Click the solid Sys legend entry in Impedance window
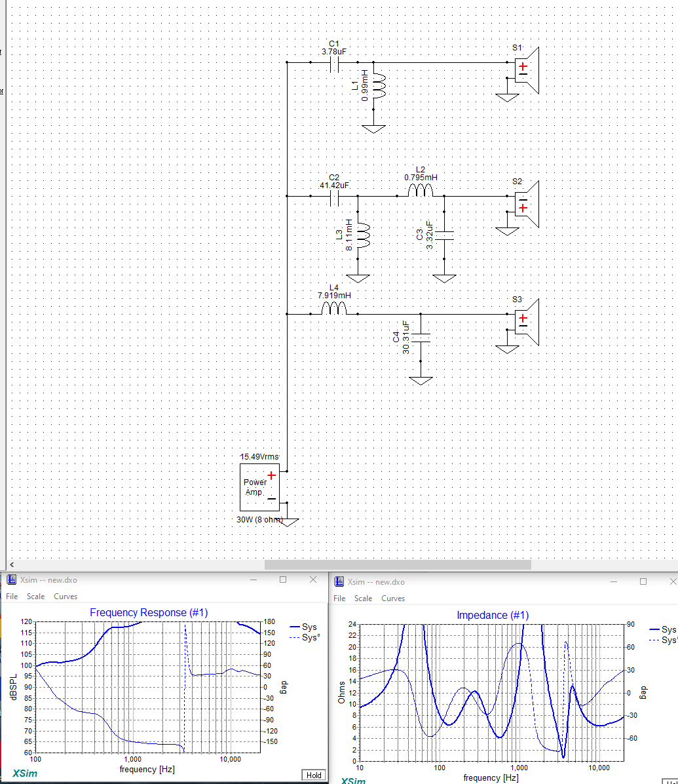 point(663,629)
